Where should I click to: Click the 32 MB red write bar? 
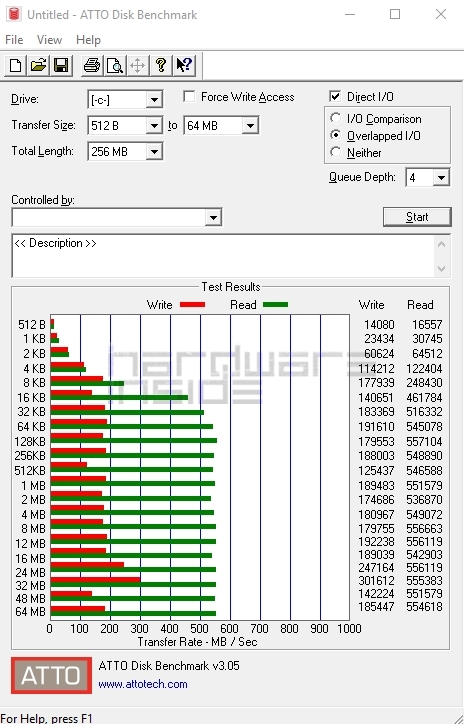click(x=96, y=579)
